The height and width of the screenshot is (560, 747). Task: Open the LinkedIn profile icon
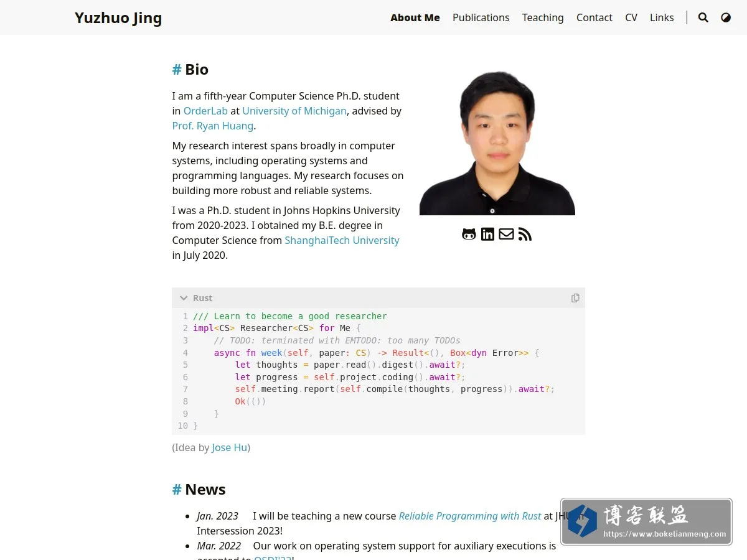(x=487, y=234)
